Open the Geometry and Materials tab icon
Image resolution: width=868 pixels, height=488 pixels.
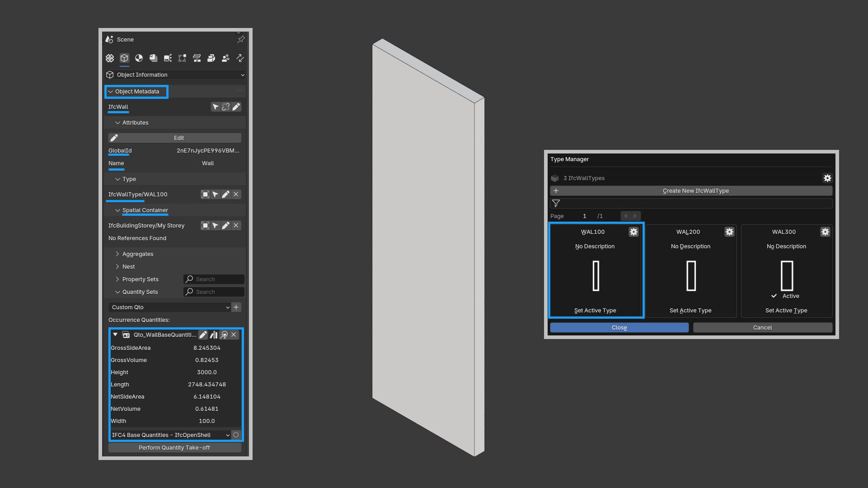click(139, 58)
